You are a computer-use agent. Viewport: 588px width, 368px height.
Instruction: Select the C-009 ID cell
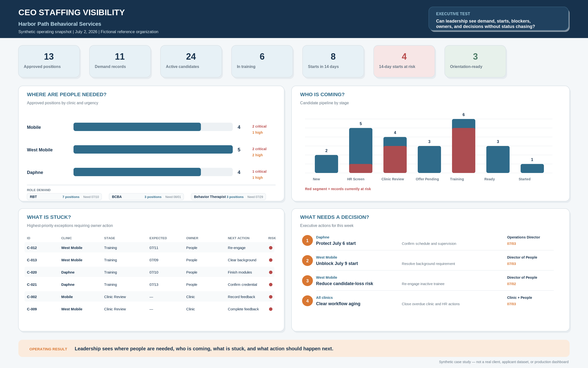pos(32,309)
